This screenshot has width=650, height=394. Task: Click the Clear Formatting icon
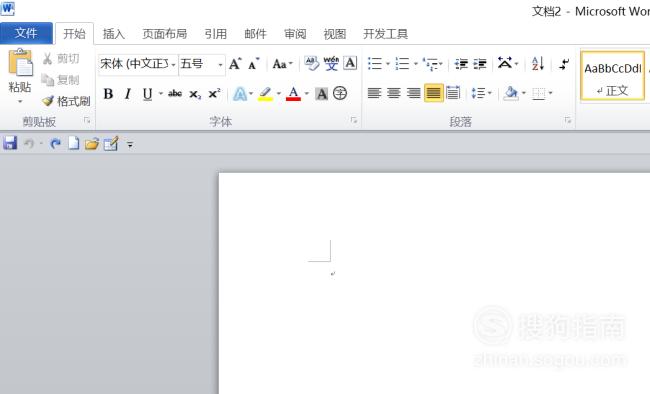coord(311,63)
